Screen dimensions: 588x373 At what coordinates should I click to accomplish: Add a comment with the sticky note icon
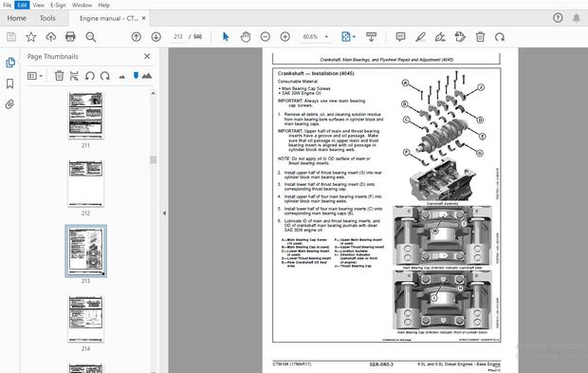click(x=400, y=37)
